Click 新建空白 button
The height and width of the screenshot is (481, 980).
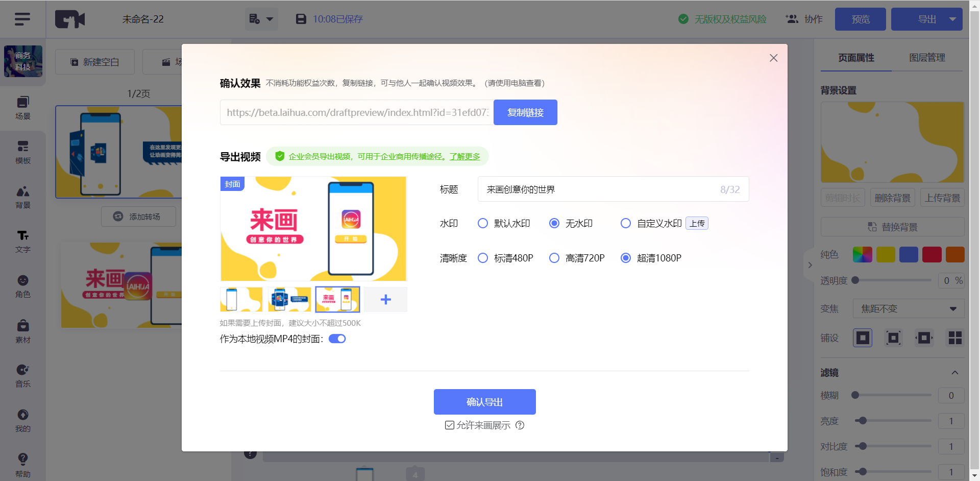(x=95, y=62)
